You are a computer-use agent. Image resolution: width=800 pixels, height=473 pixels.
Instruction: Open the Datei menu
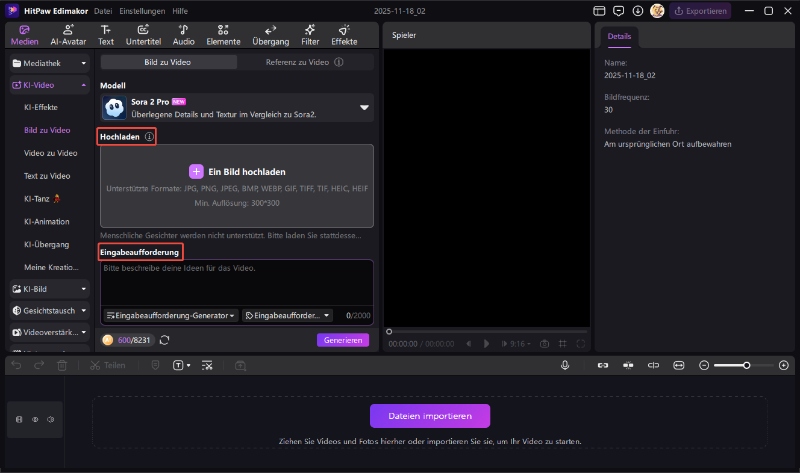[x=103, y=11]
